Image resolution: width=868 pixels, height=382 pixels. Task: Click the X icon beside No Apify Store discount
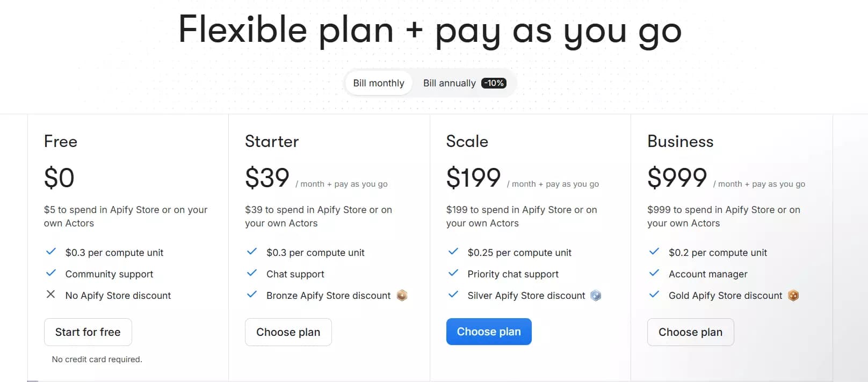tap(50, 295)
